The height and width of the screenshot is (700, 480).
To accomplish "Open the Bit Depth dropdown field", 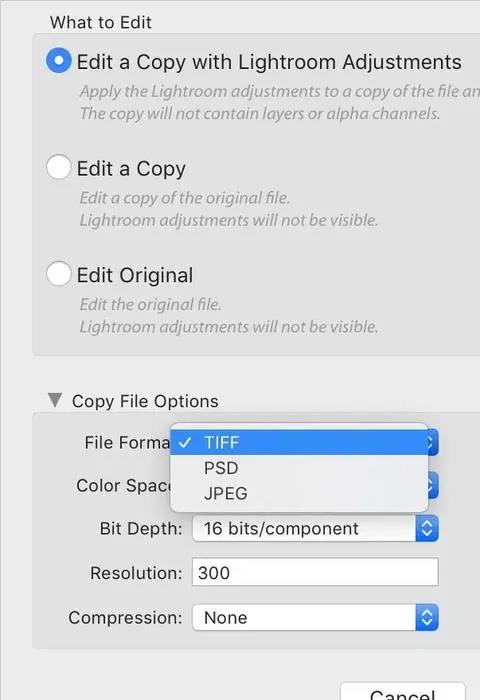I will coord(315,529).
